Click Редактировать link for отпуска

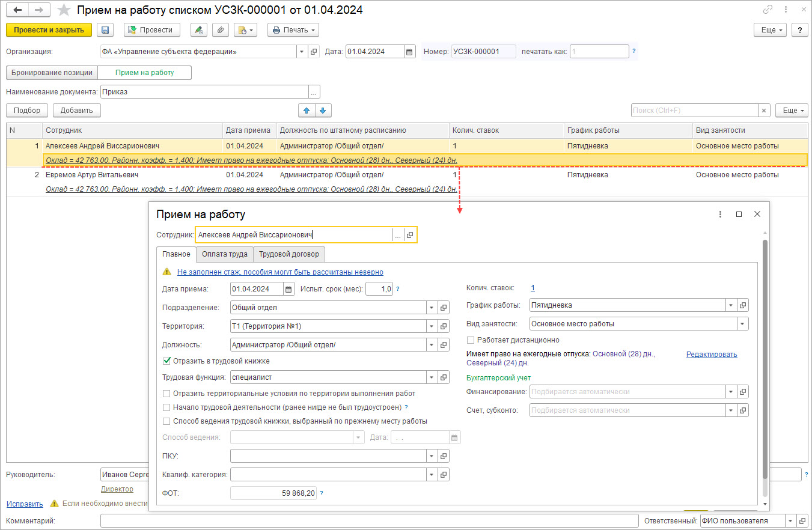(x=712, y=355)
